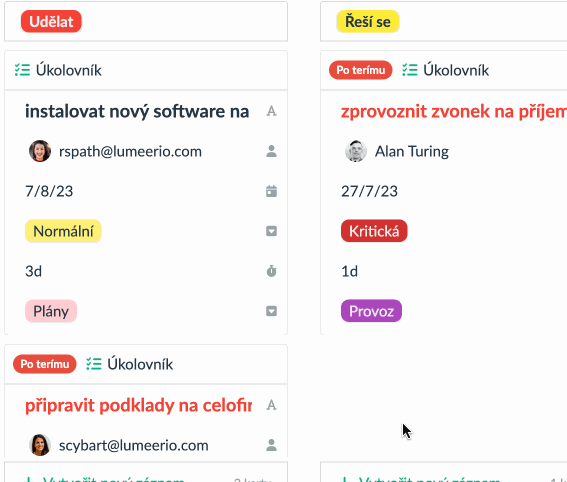Select the Řeší se column header
Screen dimensions: 567x482
(x=368, y=21)
